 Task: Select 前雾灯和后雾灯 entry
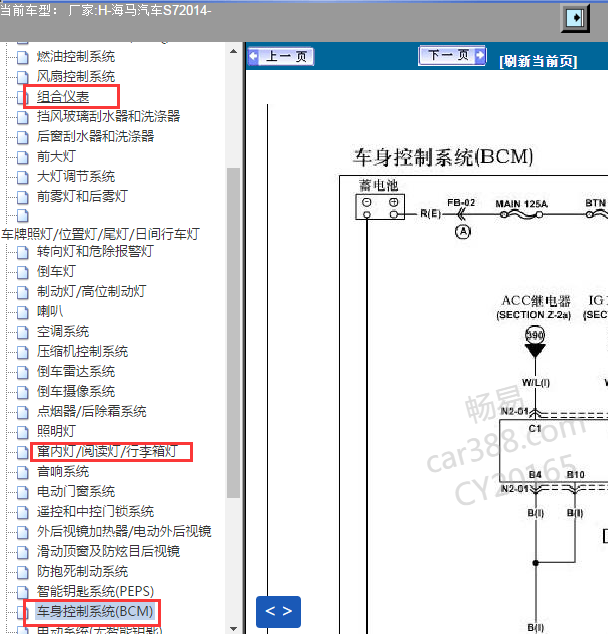click(x=82, y=196)
